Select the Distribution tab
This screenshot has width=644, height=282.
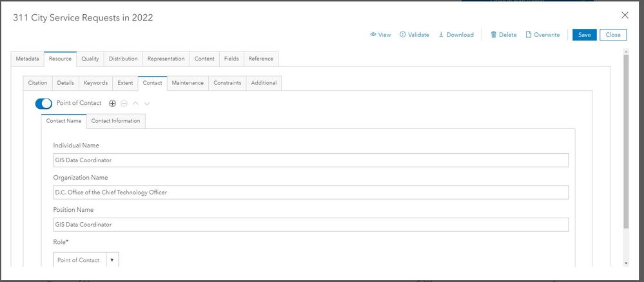coord(123,59)
